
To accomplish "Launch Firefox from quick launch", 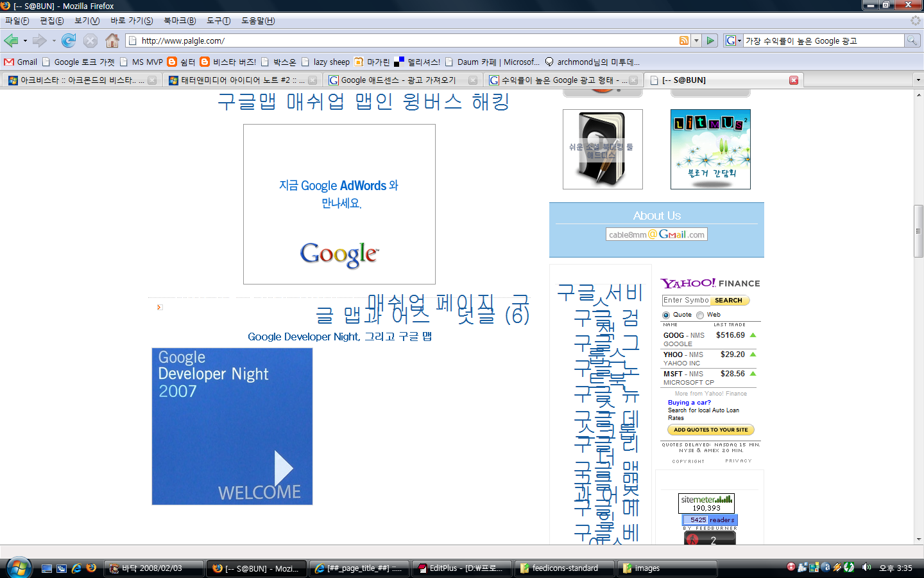I will click(91, 568).
